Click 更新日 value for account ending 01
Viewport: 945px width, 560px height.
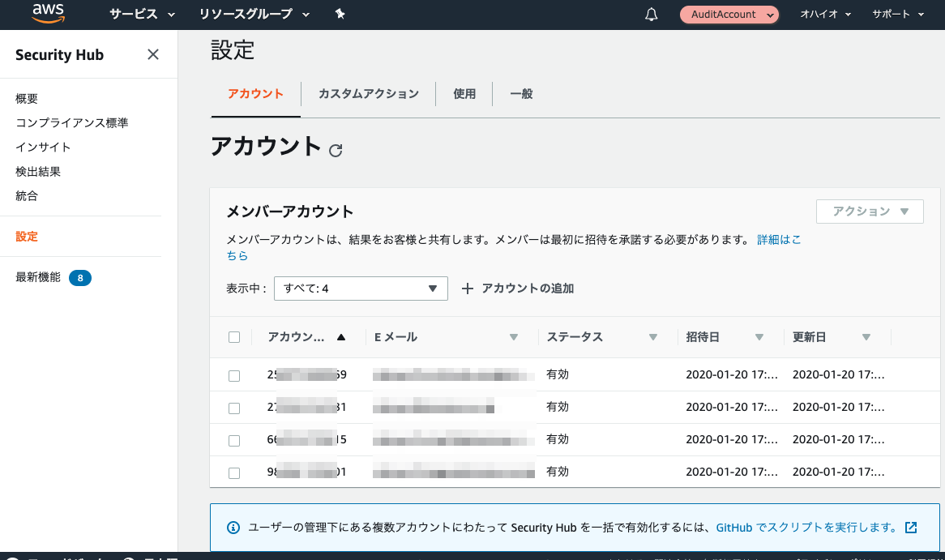(838, 472)
